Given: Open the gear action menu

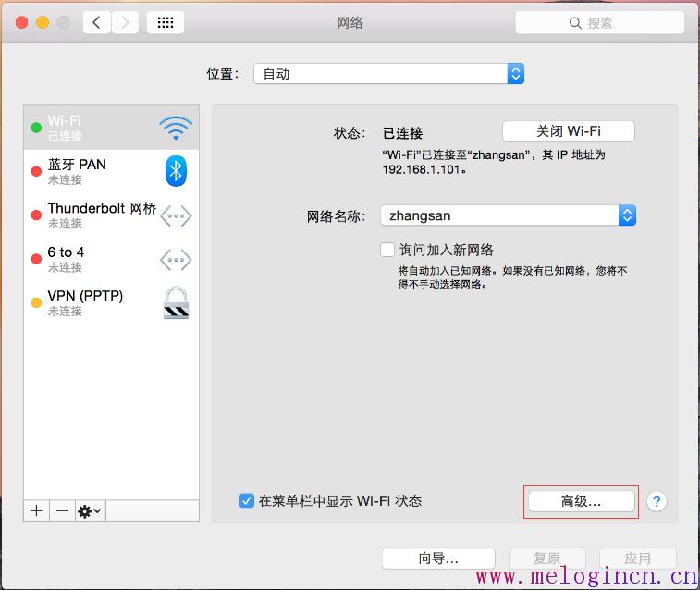Looking at the screenshot, I should pyautogui.click(x=91, y=510).
